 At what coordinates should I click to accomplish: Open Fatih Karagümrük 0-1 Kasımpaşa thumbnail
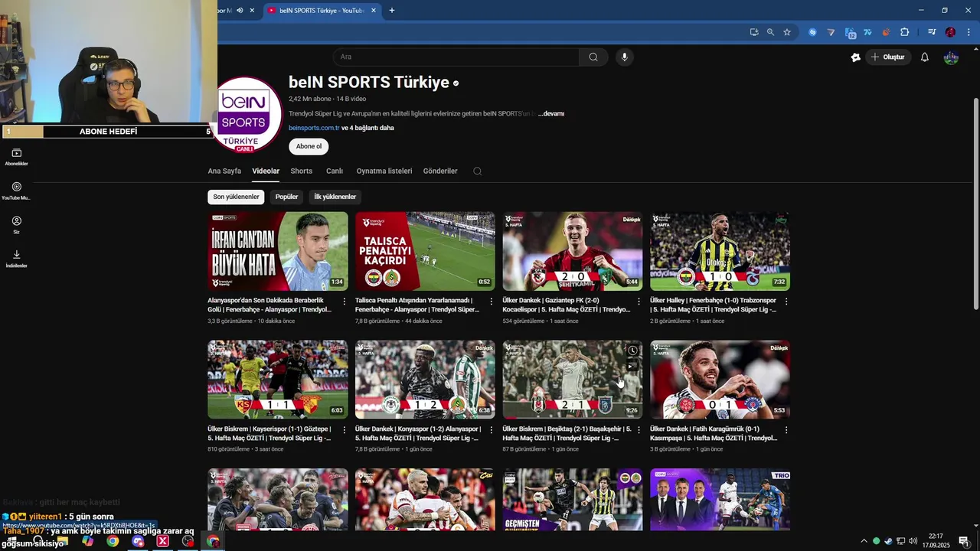pos(720,380)
